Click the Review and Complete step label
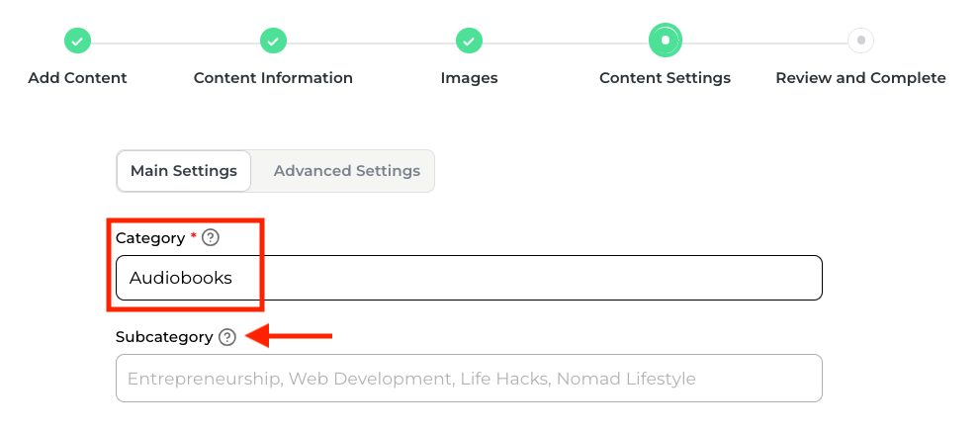This screenshot has width=980, height=431. 860,78
